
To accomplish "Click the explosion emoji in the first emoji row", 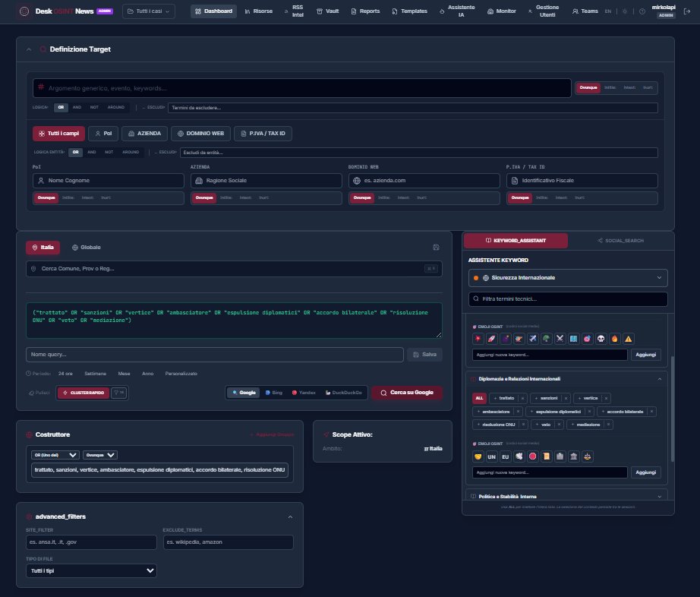I will coord(478,339).
